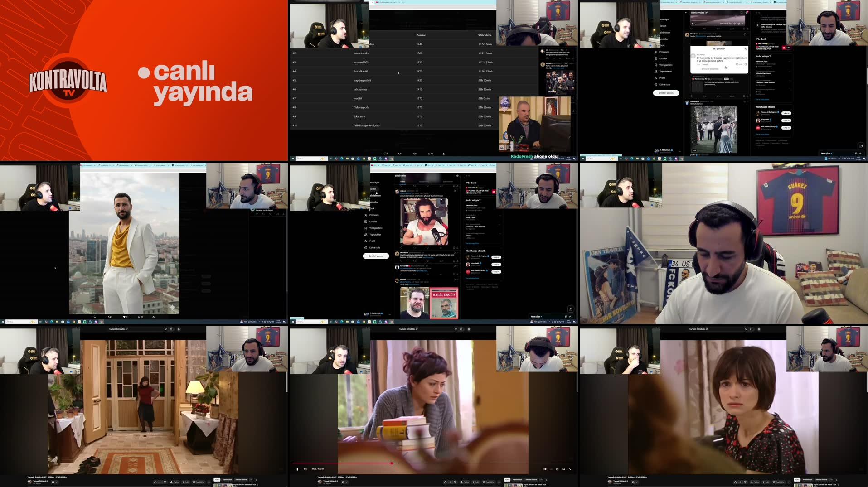The width and height of the screenshot is (868, 487).
Task: Expand the channel notification bell dropdown
Action: [347, 482]
